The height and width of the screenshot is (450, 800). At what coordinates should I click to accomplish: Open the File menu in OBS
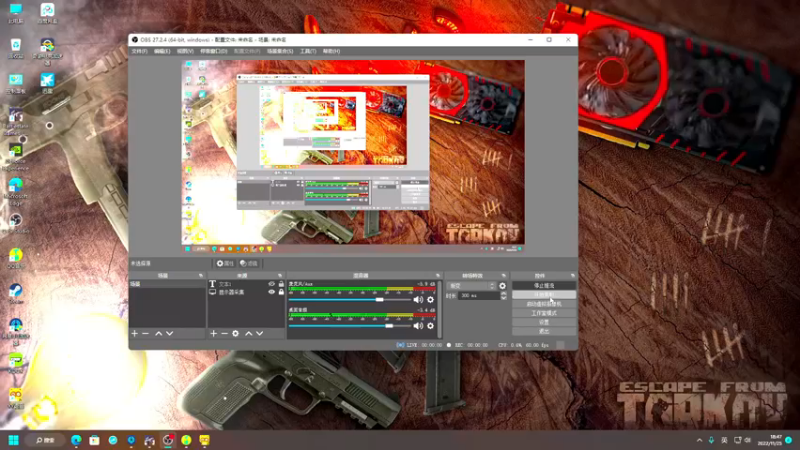(x=139, y=51)
